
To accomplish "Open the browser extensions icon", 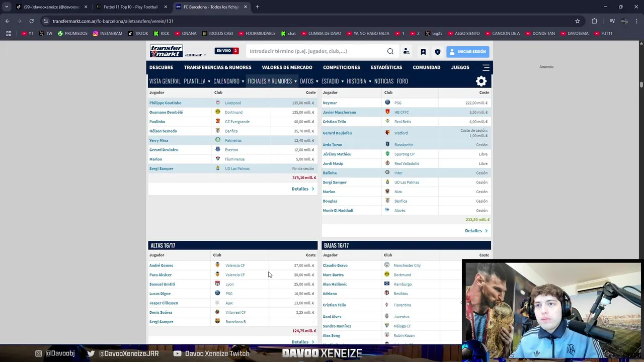I will tap(595, 21).
